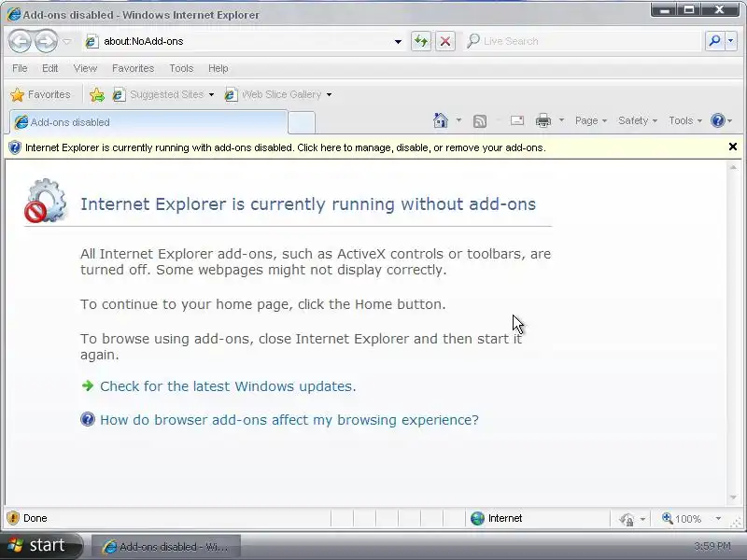The height and width of the screenshot is (560, 747).
Task: Go forward with the Forward arrow button
Action: [46, 41]
